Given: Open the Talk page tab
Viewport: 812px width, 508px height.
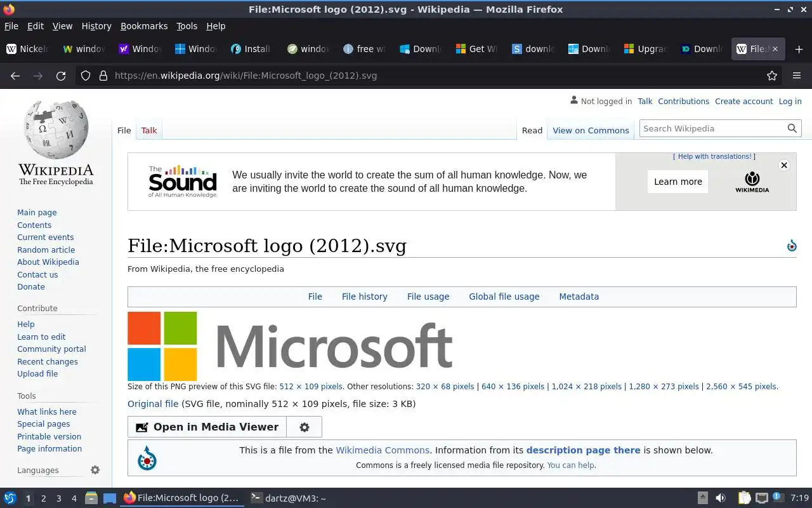Looking at the screenshot, I should tap(149, 130).
